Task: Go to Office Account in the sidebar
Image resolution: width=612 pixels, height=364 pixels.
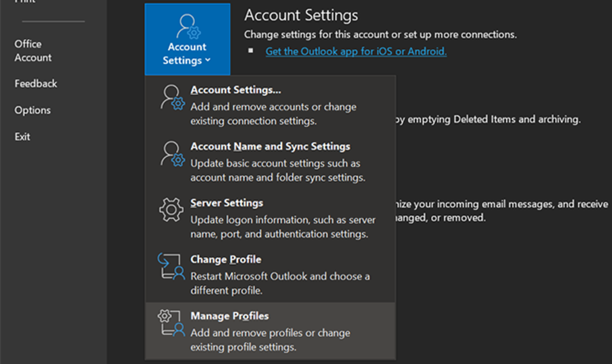Action: pyautogui.click(x=33, y=51)
